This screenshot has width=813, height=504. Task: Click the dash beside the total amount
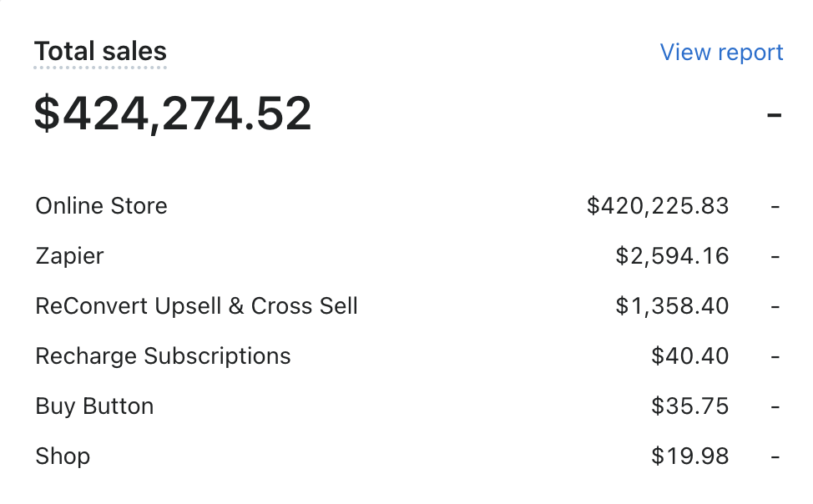pyautogui.click(x=774, y=114)
